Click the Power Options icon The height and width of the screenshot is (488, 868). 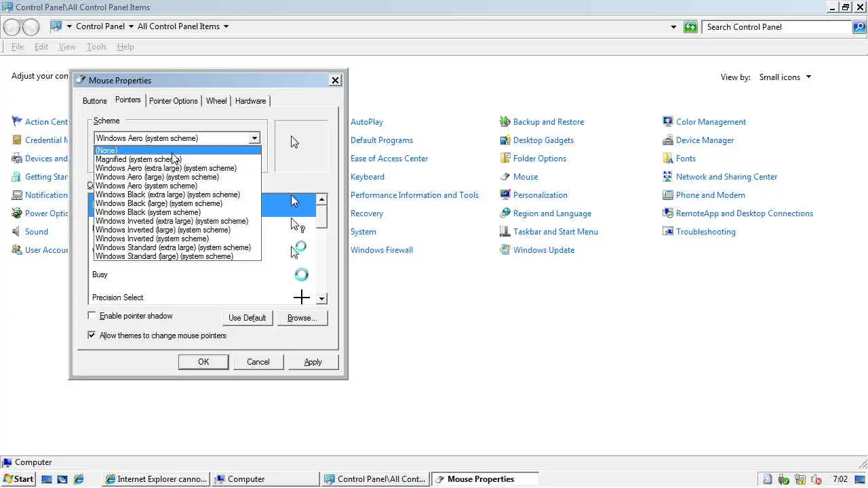point(17,213)
